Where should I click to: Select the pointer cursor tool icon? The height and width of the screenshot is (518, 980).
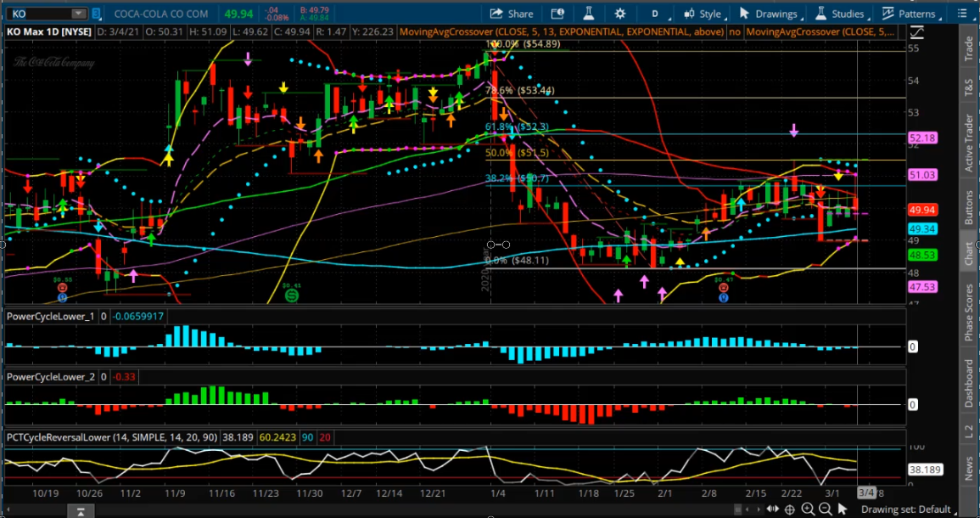[843, 510]
